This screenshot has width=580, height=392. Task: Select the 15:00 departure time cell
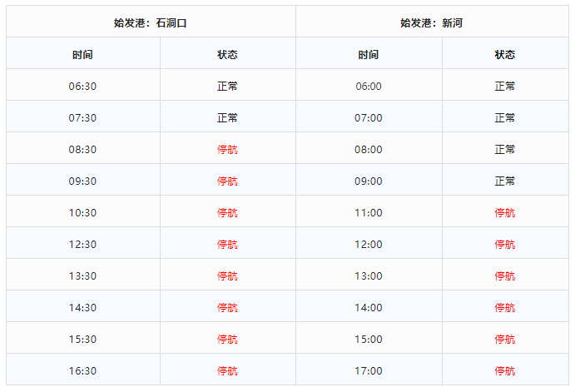pos(369,339)
